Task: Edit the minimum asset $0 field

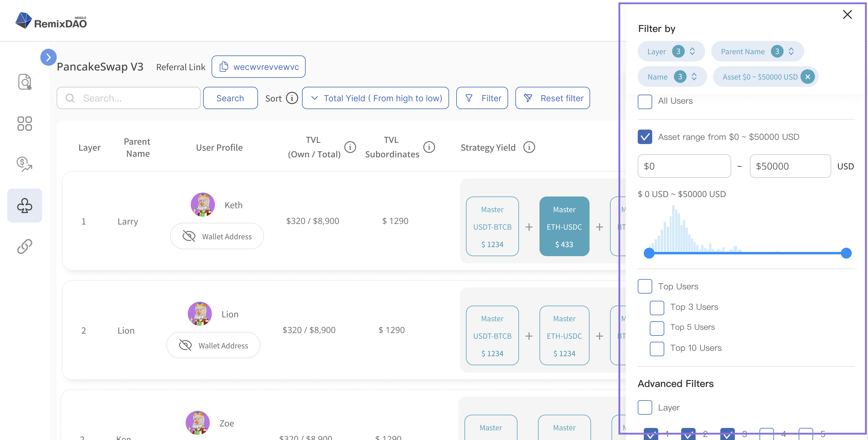Action: point(684,166)
